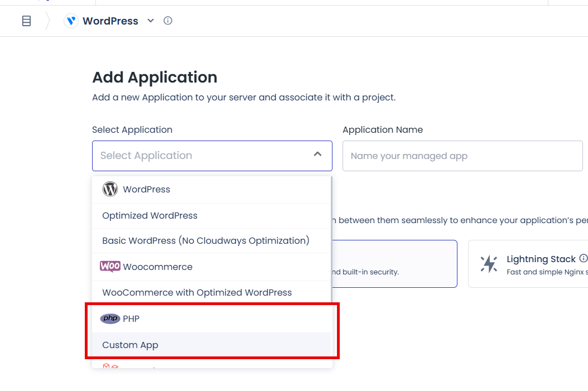This screenshot has height=391, width=588.
Task: Open the info icon next to WordPress
Action: [167, 21]
